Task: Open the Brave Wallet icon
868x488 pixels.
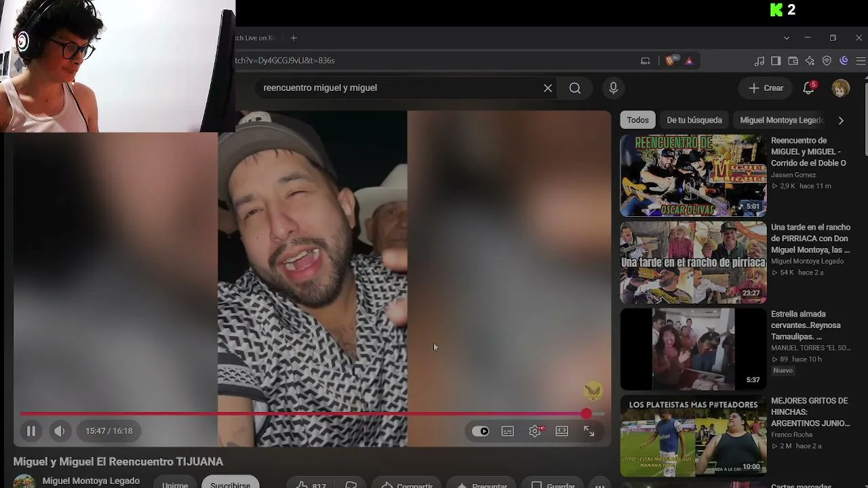Action: coord(793,60)
